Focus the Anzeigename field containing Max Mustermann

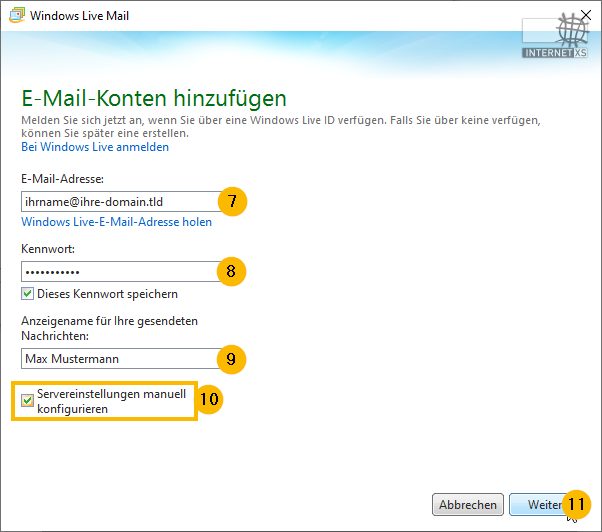[x=121, y=359]
